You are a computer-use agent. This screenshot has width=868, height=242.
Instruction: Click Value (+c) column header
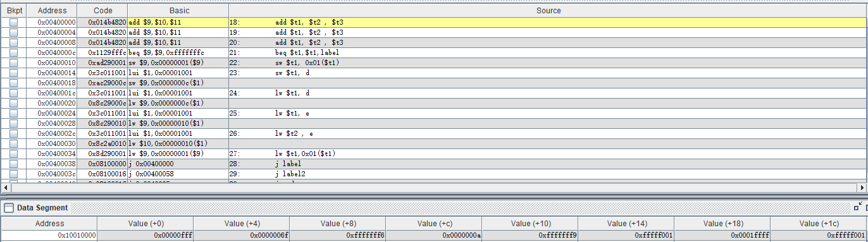(x=434, y=224)
